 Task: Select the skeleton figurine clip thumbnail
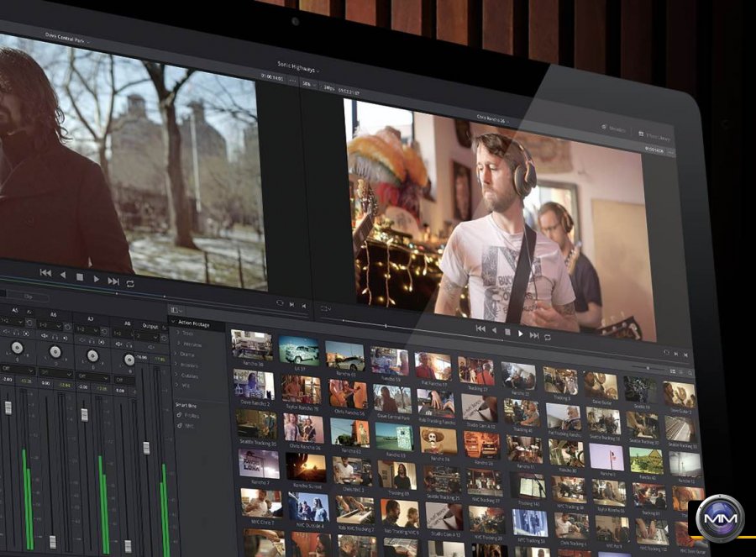[x=438, y=440]
